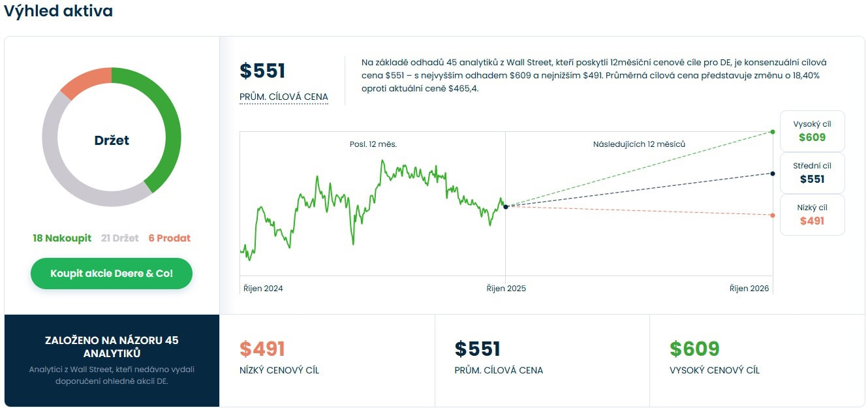The height and width of the screenshot is (410, 868).
Task: Select the Vysoký cíl $609 card
Action: [812, 131]
